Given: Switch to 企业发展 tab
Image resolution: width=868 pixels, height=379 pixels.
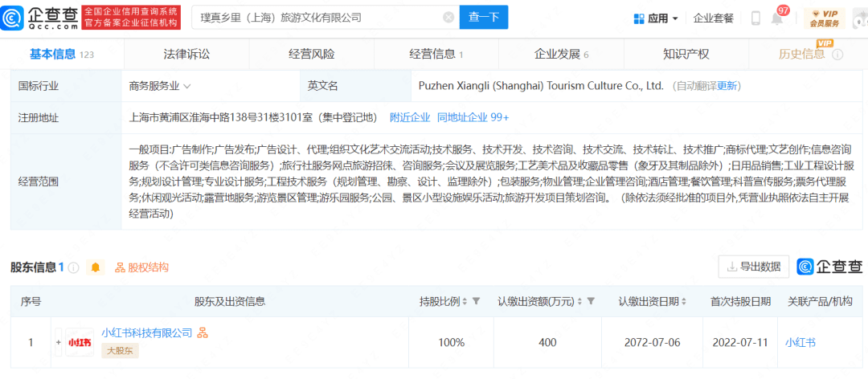Looking at the screenshot, I should (x=561, y=55).
